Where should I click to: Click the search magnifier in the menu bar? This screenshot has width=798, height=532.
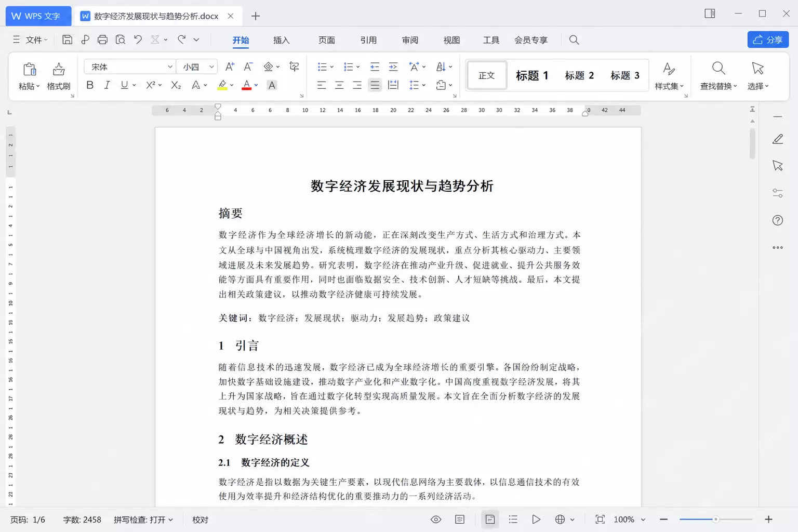[574, 40]
